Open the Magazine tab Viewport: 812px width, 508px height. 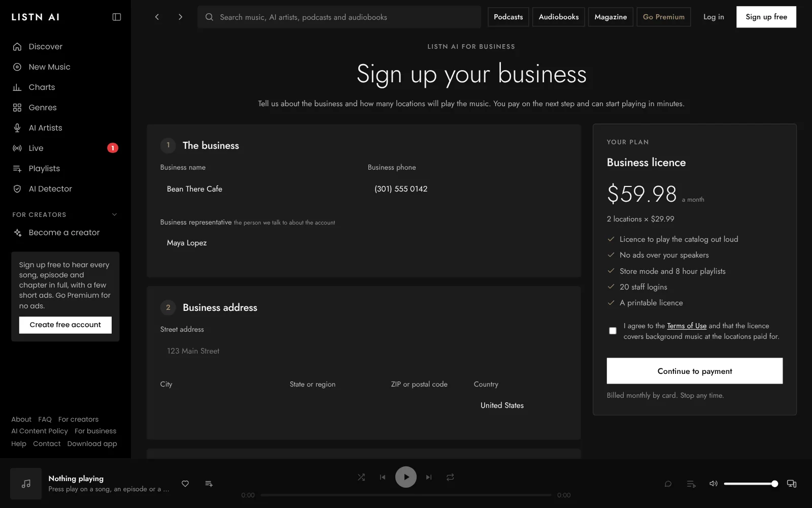pos(611,17)
